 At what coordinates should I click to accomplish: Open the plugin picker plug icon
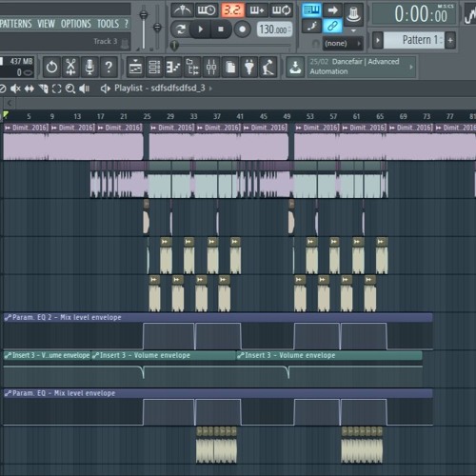[249, 67]
